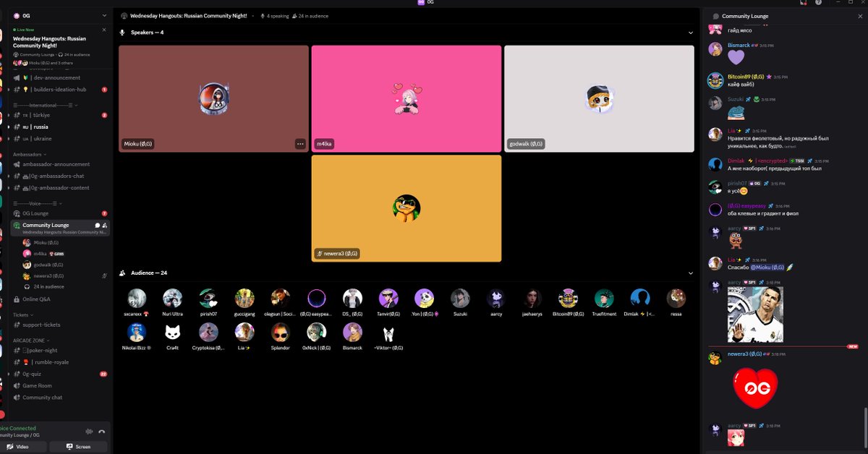Open Bitcoin89 username in chat
The image size is (868, 454).
[746, 77]
